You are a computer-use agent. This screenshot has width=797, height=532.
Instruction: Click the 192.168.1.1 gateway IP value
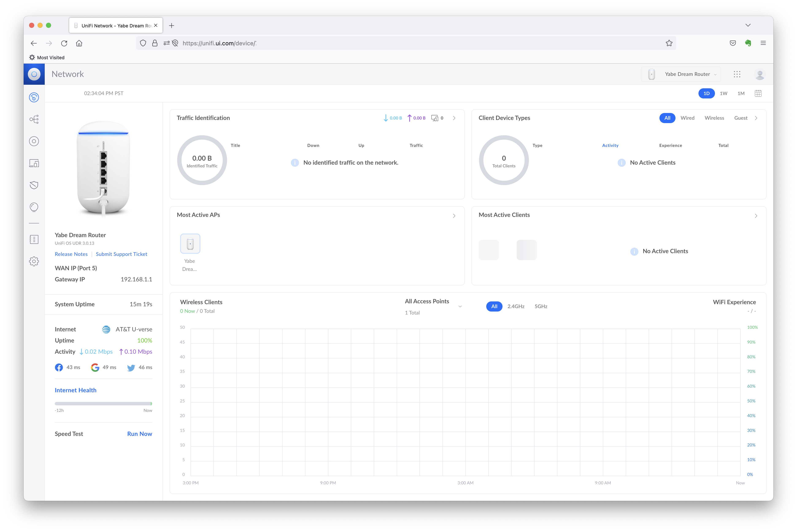pos(136,279)
